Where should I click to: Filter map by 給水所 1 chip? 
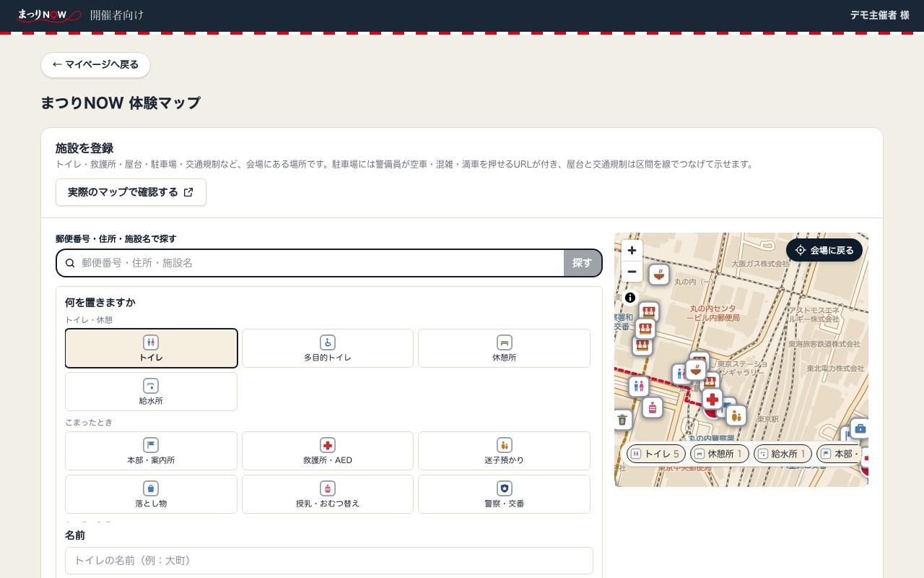783,454
